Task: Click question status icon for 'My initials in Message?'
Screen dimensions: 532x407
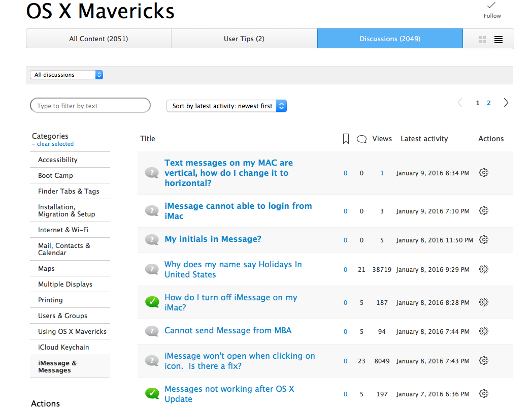Action: (x=152, y=240)
